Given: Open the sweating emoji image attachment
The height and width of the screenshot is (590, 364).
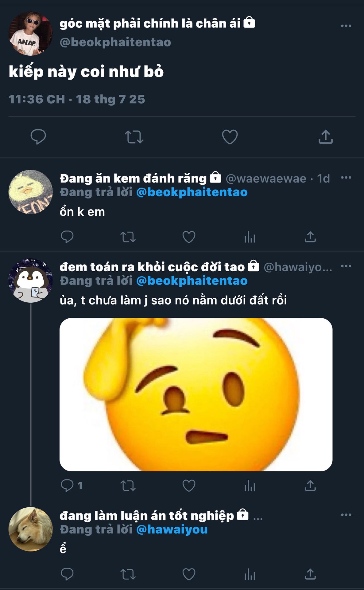Looking at the screenshot, I should [196, 395].
